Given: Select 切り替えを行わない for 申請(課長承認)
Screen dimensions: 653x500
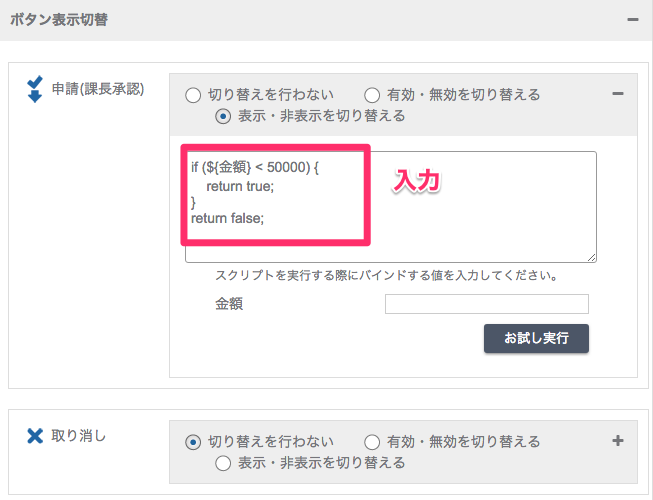Looking at the screenshot, I should pyautogui.click(x=193, y=95).
